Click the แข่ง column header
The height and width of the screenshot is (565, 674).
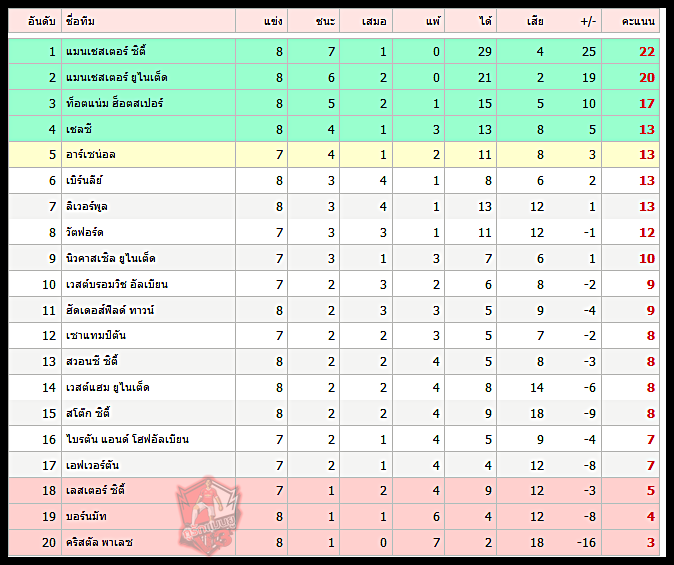[273, 21]
